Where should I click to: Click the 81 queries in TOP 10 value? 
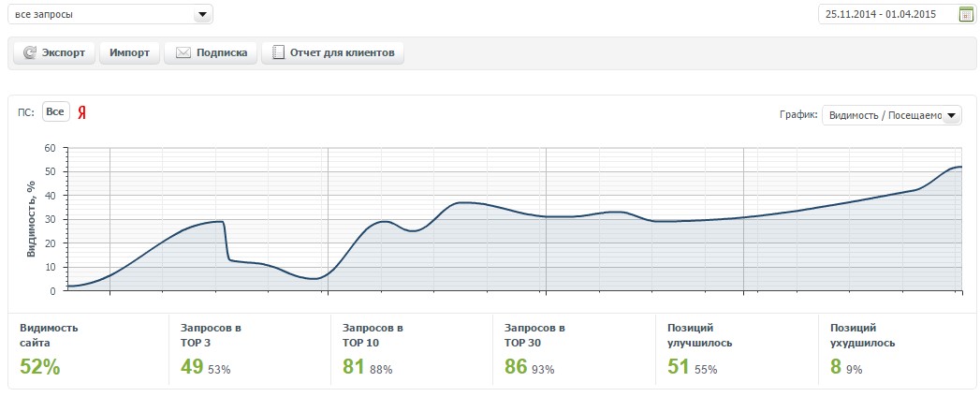(x=353, y=366)
